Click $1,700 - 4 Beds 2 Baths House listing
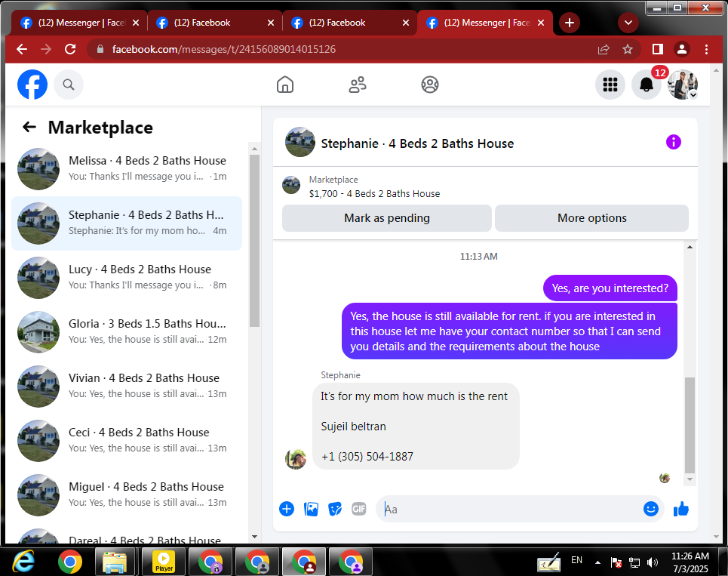Image resolution: width=728 pixels, height=576 pixels. point(374,194)
